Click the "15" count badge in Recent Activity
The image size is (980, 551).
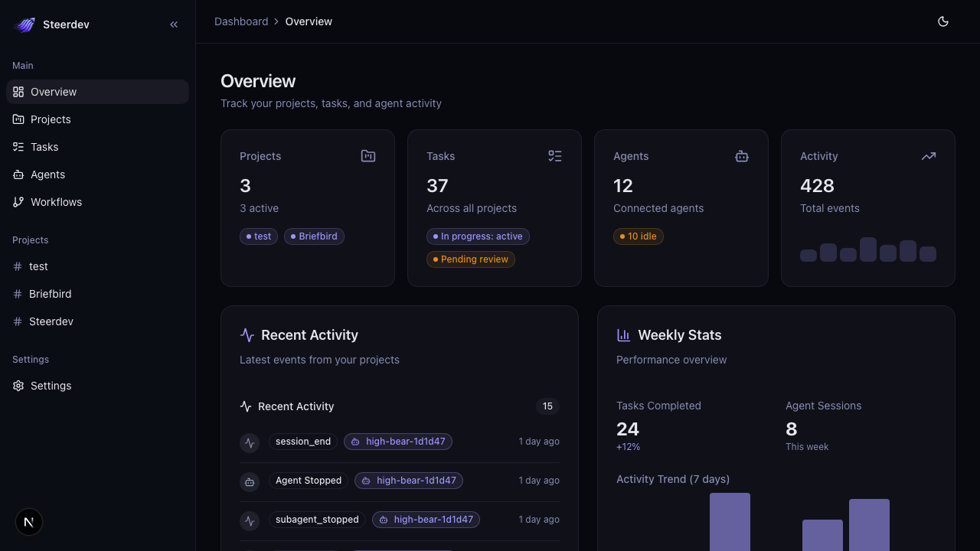pos(547,406)
